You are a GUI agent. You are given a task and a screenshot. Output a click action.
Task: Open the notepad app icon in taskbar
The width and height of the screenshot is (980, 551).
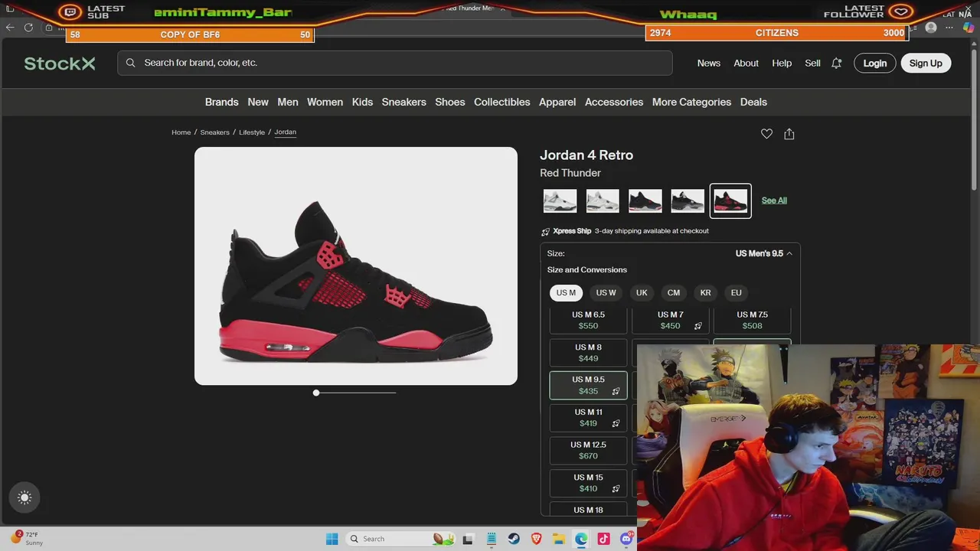tap(492, 539)
